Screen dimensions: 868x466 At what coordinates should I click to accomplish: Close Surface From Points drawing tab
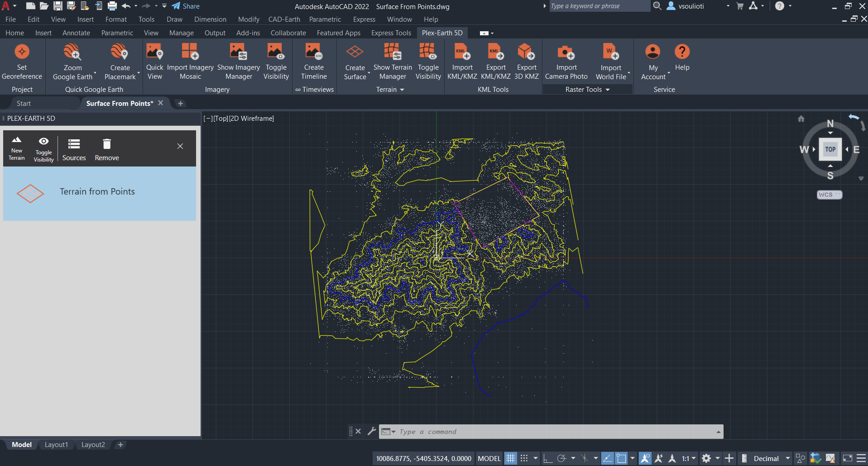tap(160, 103)
